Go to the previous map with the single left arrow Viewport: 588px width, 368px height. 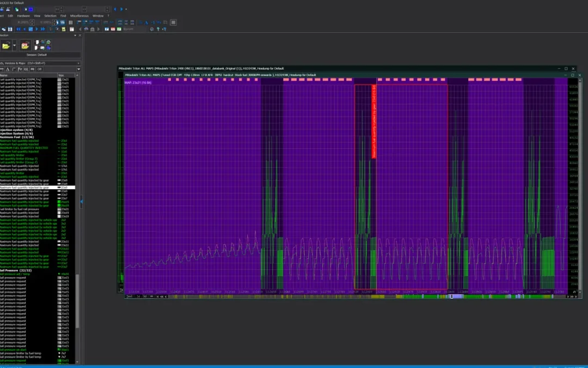tap(24, 29)
